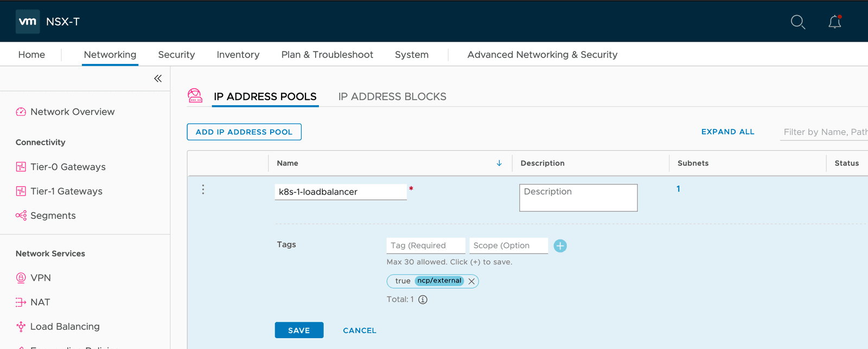
Task: Click Add IP Address Pool button
Action: (244, 132)
